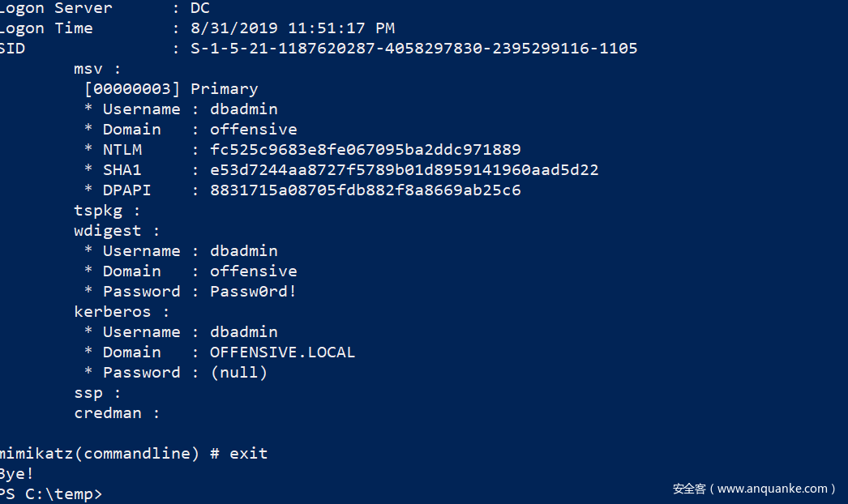Click the kerberos (null) password value

pyautogui.click(x=238, y=373)
